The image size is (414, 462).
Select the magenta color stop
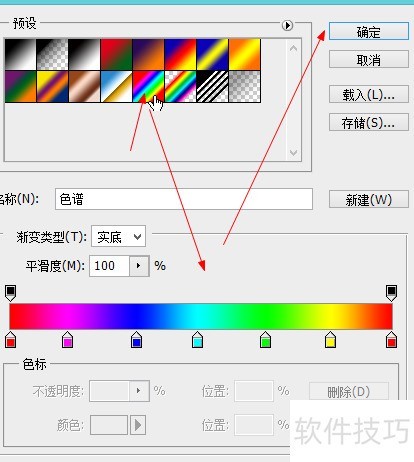[67, 340]
